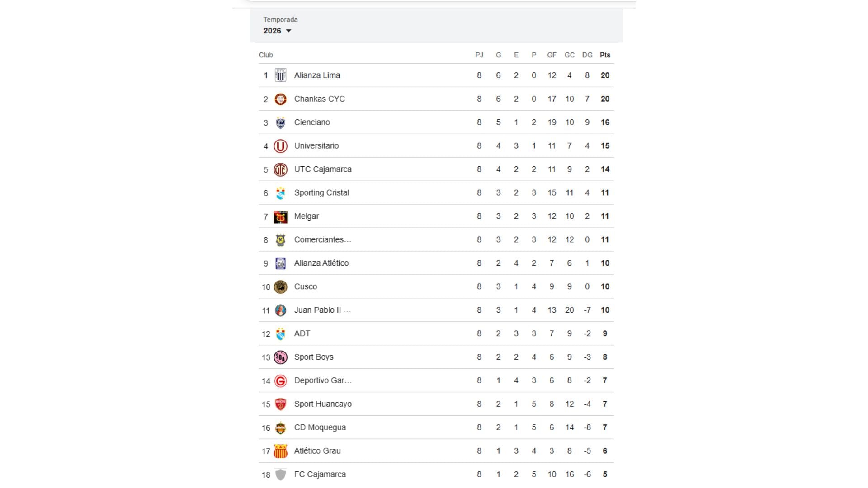Viewport: 868px width, 488px height.
Task: Click the Club column header
Action: tap(265, 55)
